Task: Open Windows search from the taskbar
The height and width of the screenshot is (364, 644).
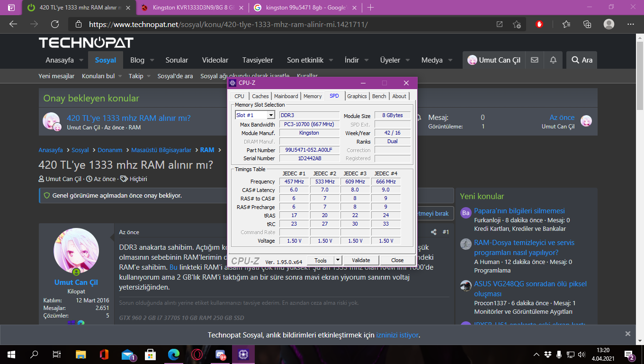Action: tap(34, 355)
